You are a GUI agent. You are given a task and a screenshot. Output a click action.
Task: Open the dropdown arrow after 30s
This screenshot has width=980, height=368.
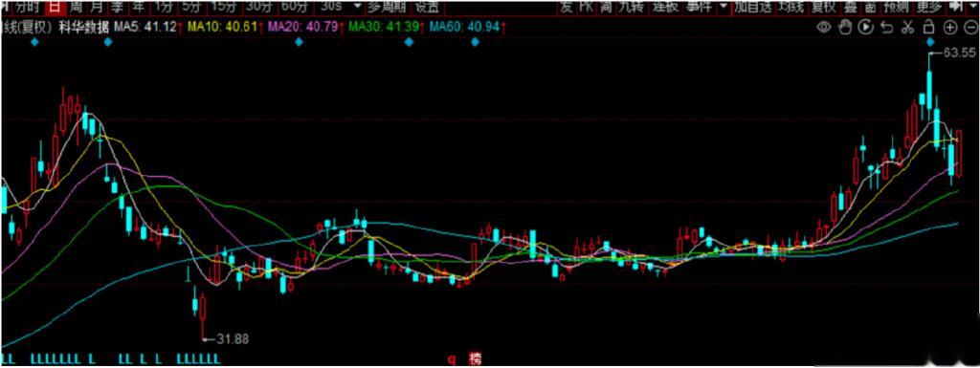(357, 7)
